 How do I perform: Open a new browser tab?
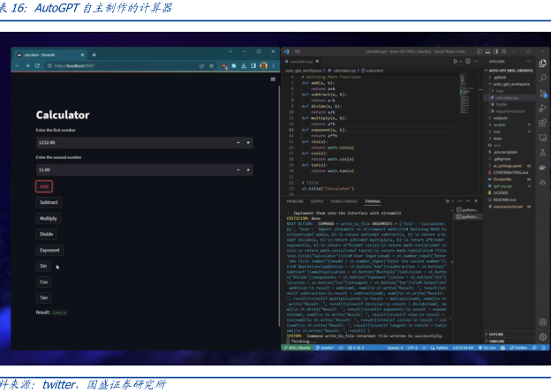[x=95, y=55]
